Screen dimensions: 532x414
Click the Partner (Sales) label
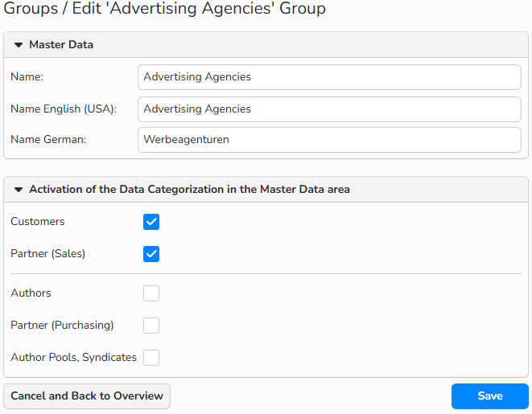coord(47,254)
